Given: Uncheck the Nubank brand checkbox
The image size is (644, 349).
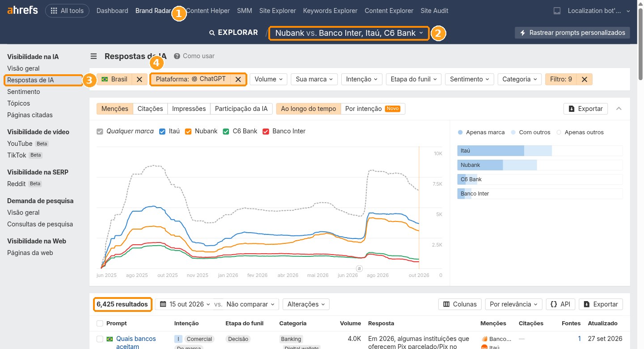Looking at the screenshot, I should [x=188, y=131].
